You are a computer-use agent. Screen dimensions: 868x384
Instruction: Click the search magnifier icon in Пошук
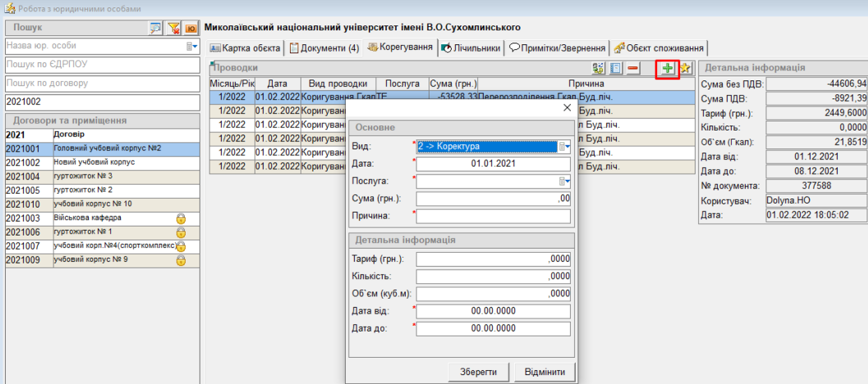(x=156, y=29)
